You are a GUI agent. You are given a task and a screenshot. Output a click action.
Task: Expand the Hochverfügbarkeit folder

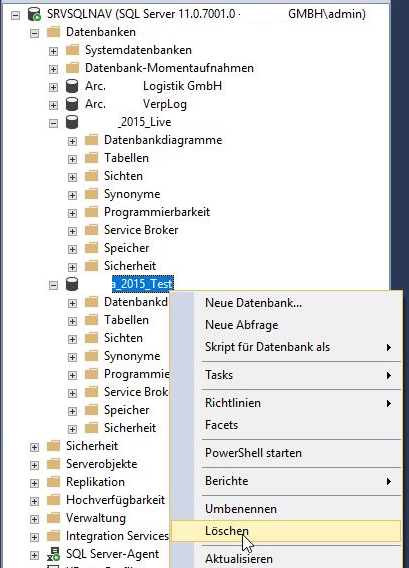click(34, 501)
